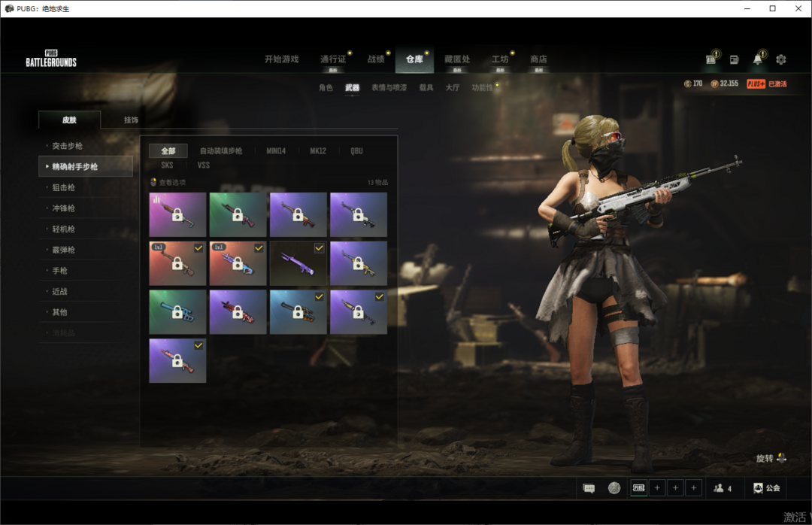
Task: Open the 表情与喷漆 sub-tab
Action: click(389, 87)
